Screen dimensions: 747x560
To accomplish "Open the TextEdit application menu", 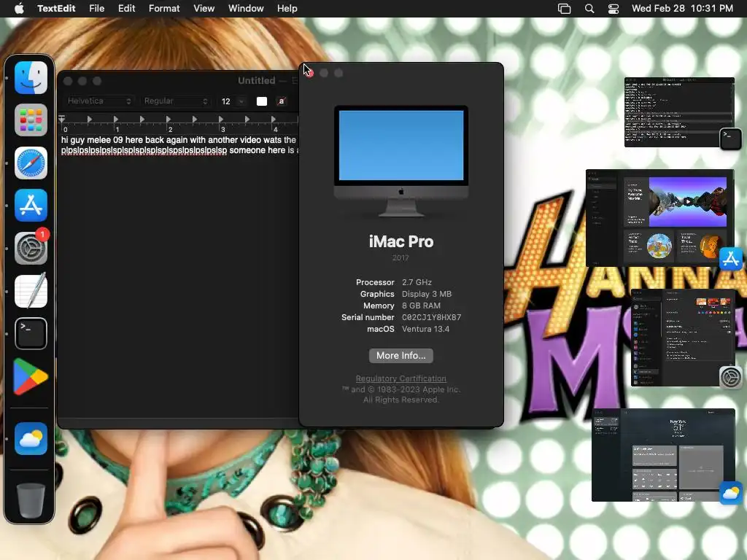I will (56, 9).
